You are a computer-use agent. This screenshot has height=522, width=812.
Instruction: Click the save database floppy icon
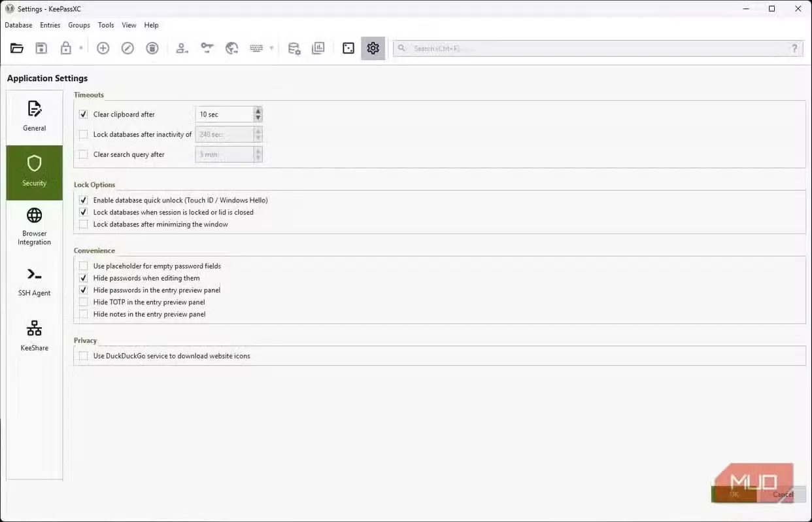(41, 48)
